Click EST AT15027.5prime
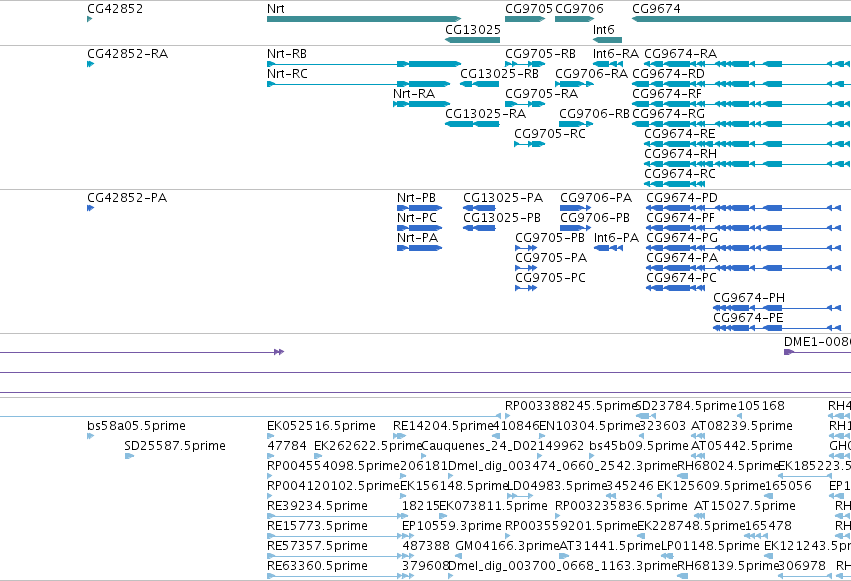This screenshot has width=851, height=581. [701, 516]
